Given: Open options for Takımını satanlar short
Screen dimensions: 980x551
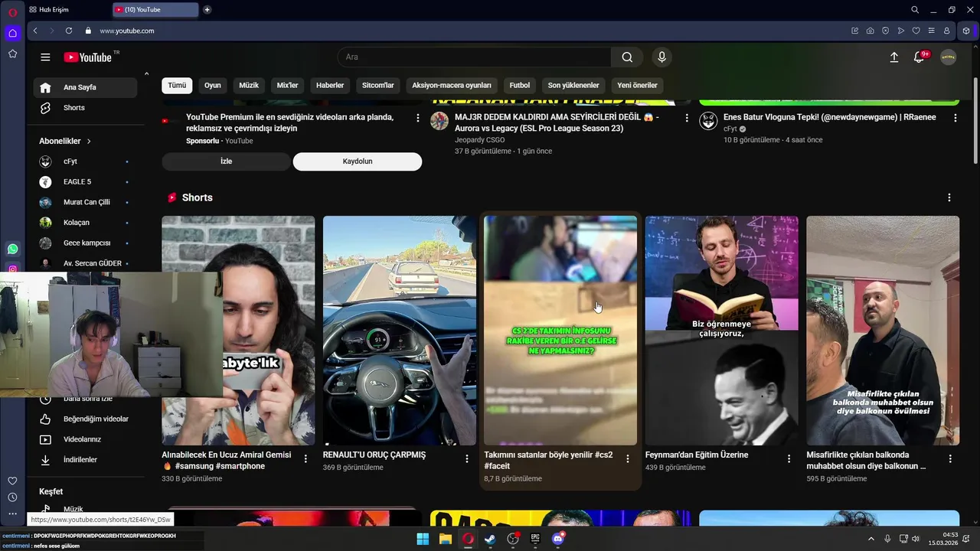Looking at the screenshot, I should click(x=628, y=458).
